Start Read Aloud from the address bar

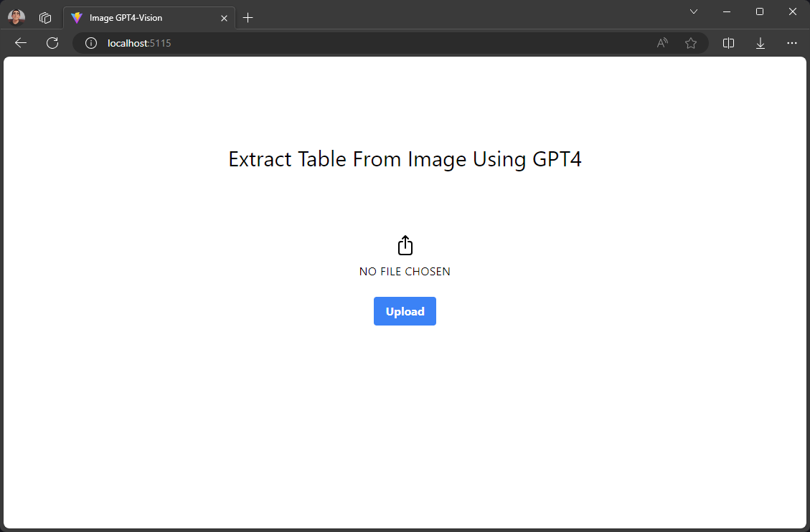[662, 43]
